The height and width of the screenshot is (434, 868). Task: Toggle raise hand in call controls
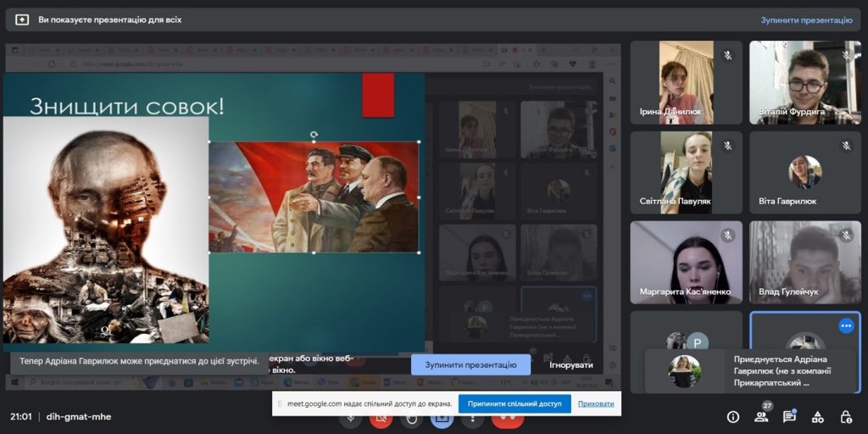[x=412, y=420]
